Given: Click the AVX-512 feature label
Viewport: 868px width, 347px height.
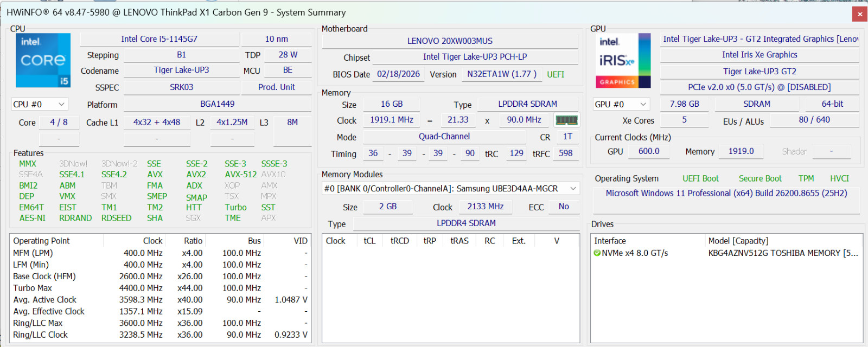Looking at the screenshot, I should point(241,175).
